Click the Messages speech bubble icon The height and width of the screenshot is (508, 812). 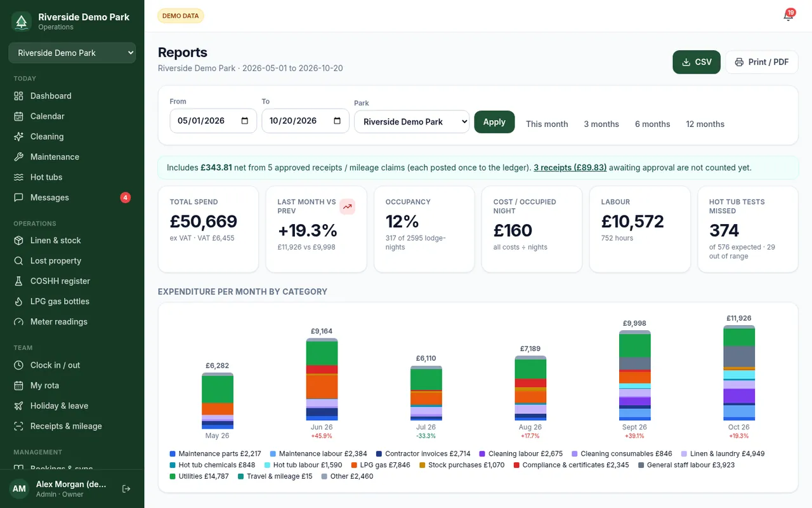(18, 197)
